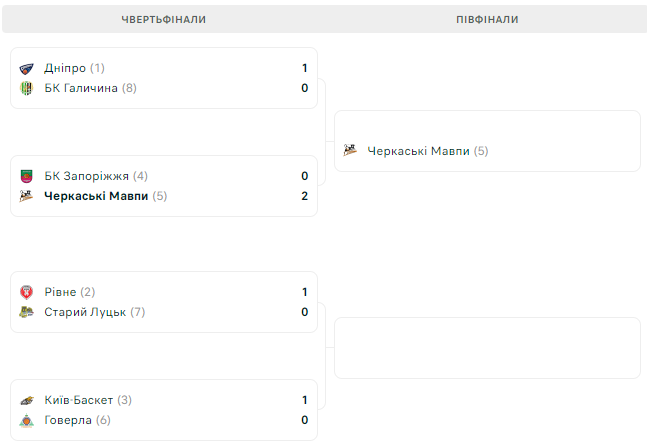
Task: Click the БК Запоріжжя team logo
Action: coord(27,176)
